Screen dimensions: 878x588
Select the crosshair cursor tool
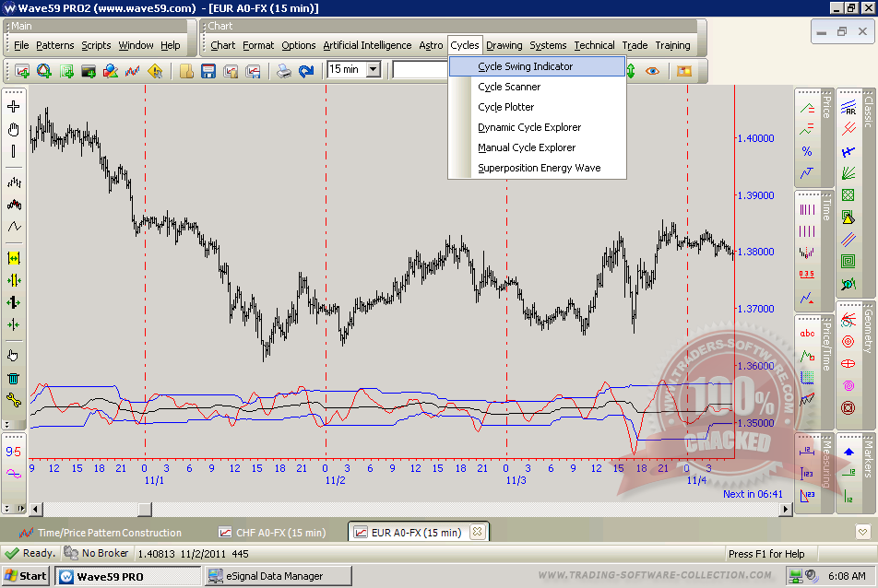click(14, 107)
